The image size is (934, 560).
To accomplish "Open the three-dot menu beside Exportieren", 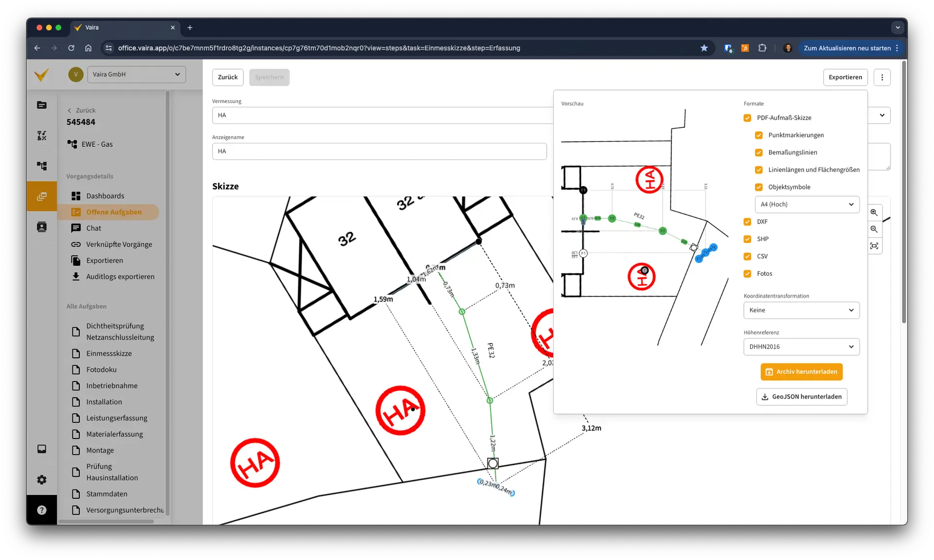I will click(881, 77).
